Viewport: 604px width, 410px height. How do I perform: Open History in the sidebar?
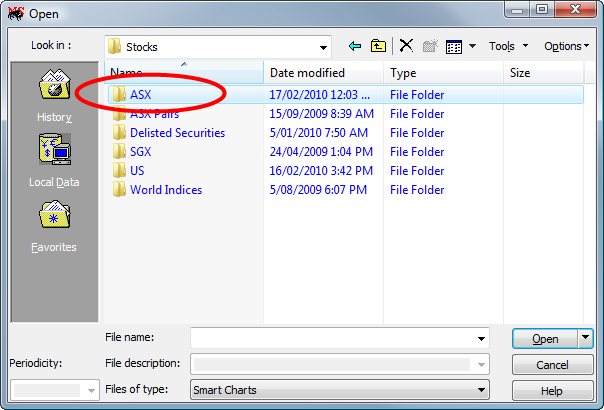(54, 95)
